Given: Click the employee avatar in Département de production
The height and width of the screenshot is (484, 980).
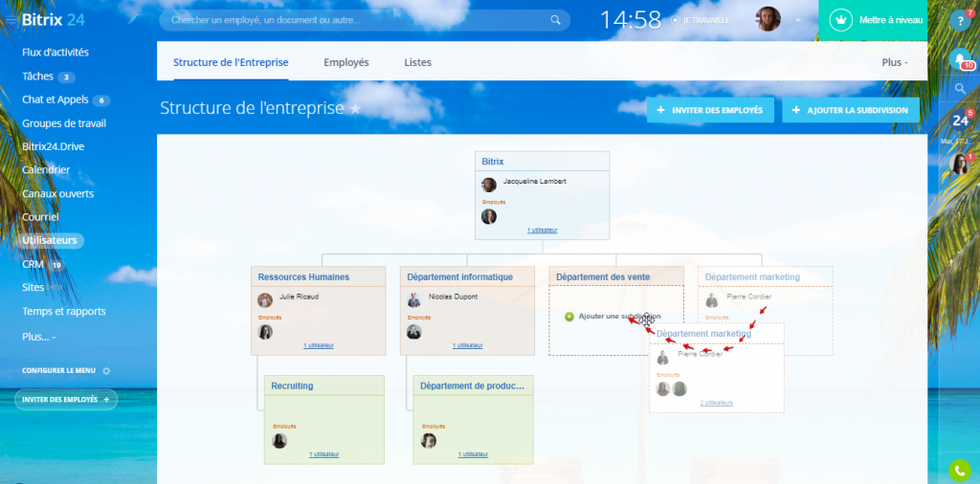Looking at the screenshot, I should (x=429, y=441).
